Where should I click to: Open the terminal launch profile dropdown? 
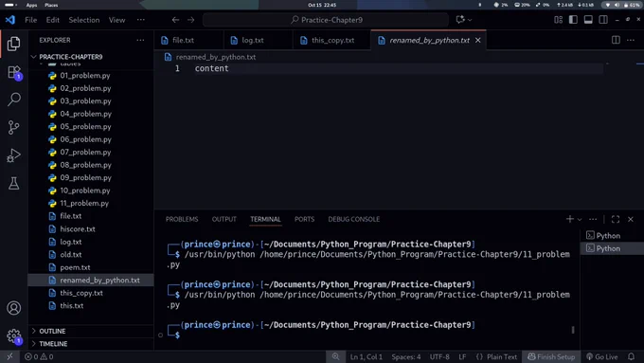click(x=580, y=220)
